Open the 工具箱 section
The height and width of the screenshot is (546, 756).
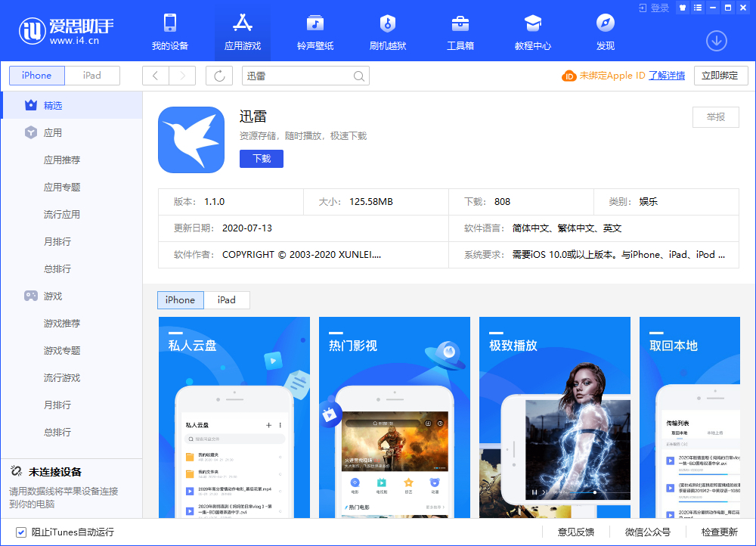coord(460,30)
